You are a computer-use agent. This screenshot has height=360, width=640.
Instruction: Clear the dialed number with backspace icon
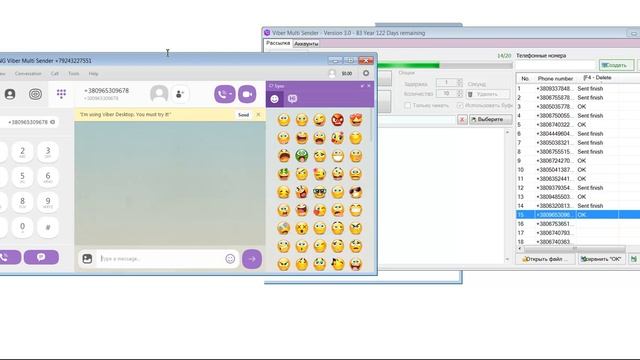(53, 122)
